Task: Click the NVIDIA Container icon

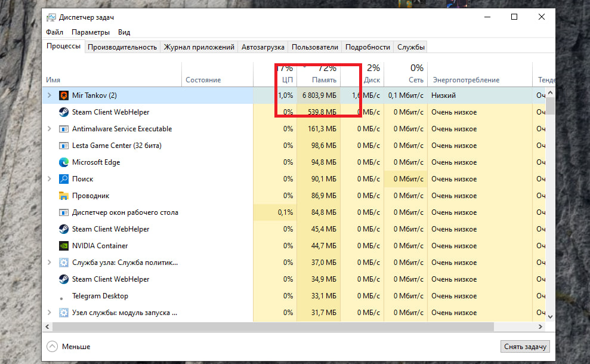Action: [x=64, y=246]
